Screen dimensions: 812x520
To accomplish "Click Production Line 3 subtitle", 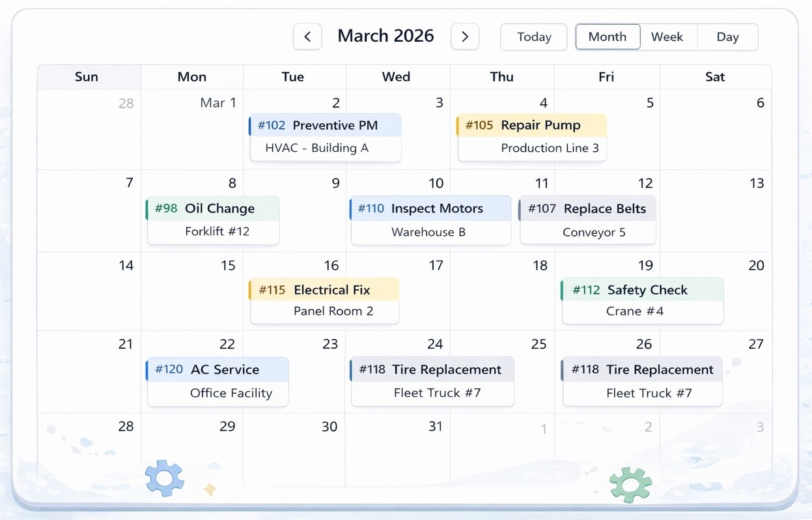I will [x=550, y=148].
